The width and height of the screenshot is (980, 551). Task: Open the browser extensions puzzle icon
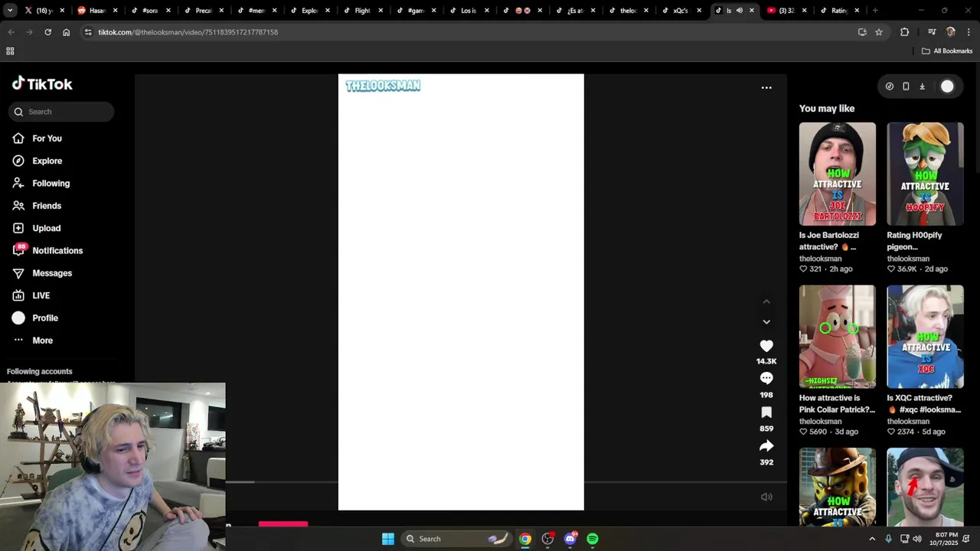pos(905,32)
